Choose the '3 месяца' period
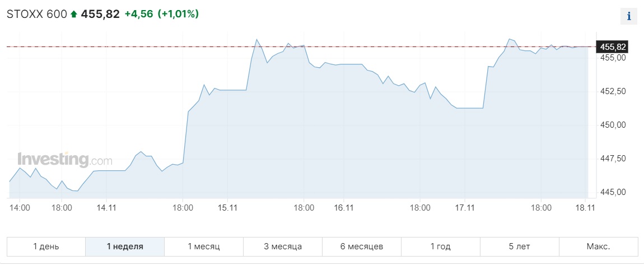Viewport: 644px width, 270px height. 283,246
